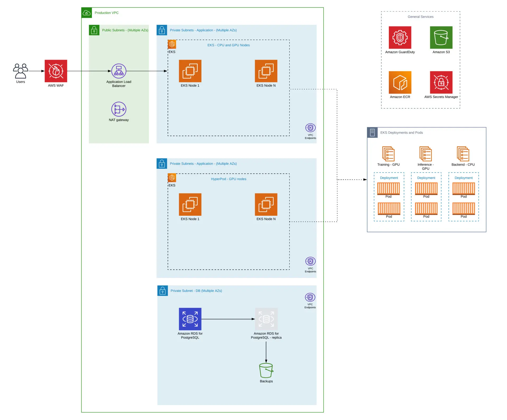The height and width of the screenshot is (420, 507).
Task: Click the Backend - CPU deployment icon
Action: [x=463, y=154]
